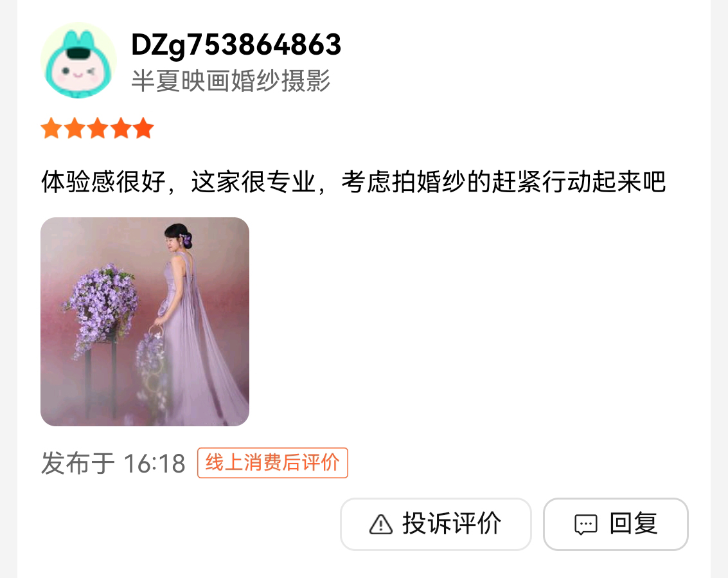Open the purple dress review photo
The height and width of the screenshot is (578, 728).
[x=145, y=321]
